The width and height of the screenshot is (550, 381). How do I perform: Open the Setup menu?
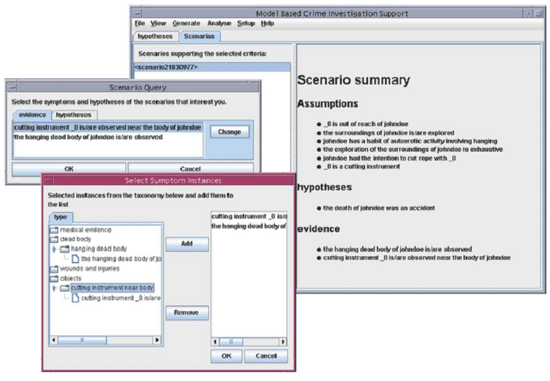coord(246,24)
